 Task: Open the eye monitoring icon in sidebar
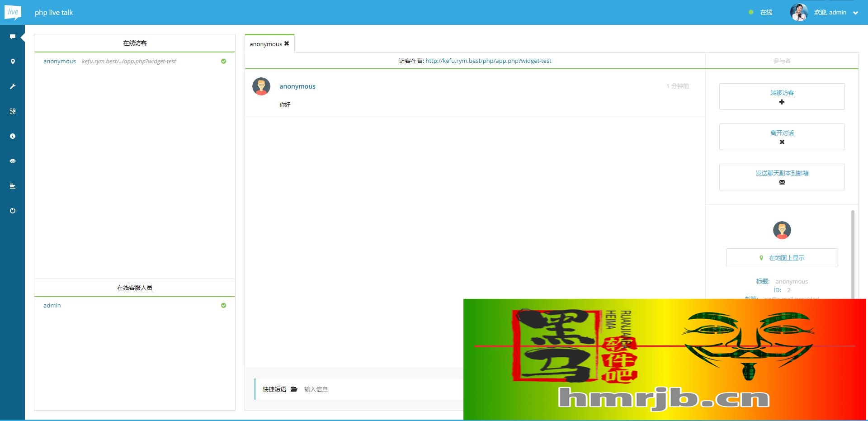pos(13,161)
